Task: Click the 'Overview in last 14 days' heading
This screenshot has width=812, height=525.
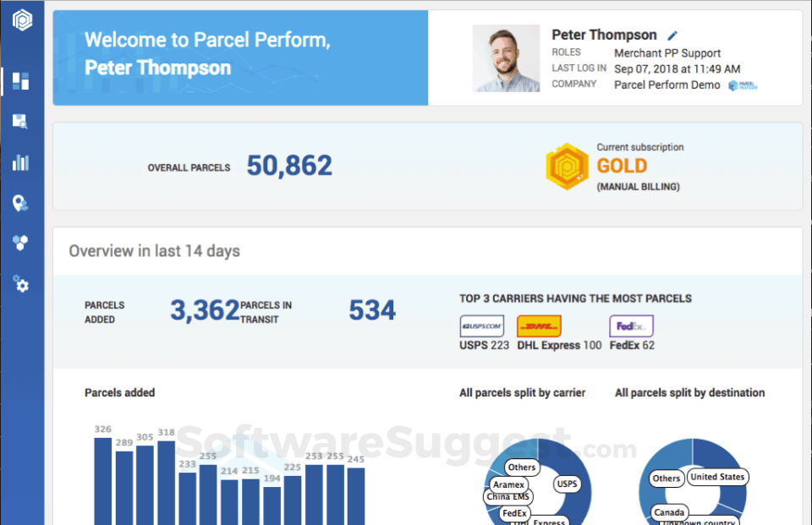Action: [x=154, y=251]
